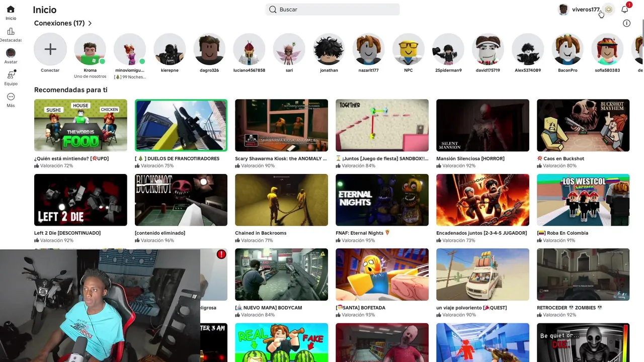The width and height of the screenshot is (644, 362).
Task: Open the notifications bell icon
Action: pos(624,10)
